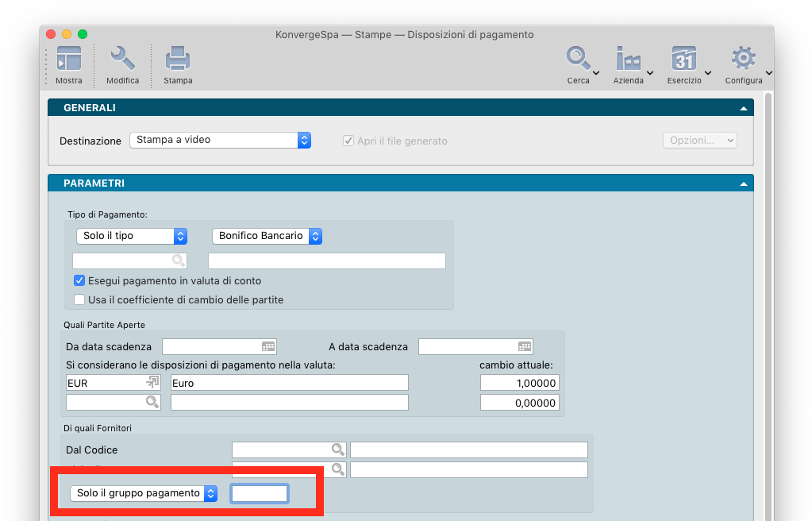
Task: Collapse the GENERALI section
Action: (x=743, y=108)
